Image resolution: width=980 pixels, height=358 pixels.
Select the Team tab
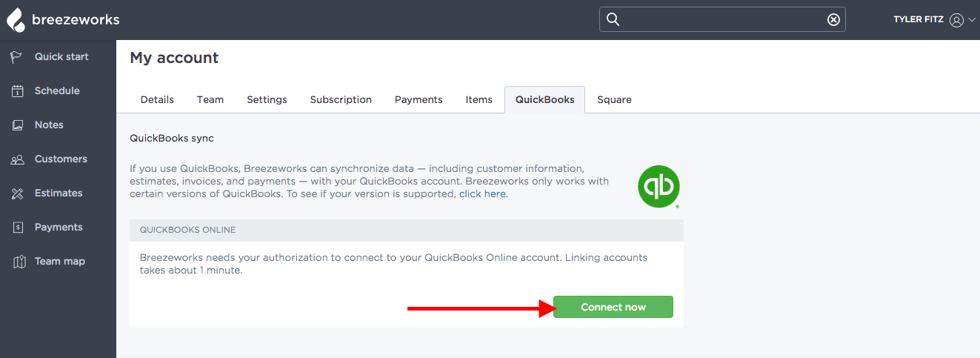(210, 99)
